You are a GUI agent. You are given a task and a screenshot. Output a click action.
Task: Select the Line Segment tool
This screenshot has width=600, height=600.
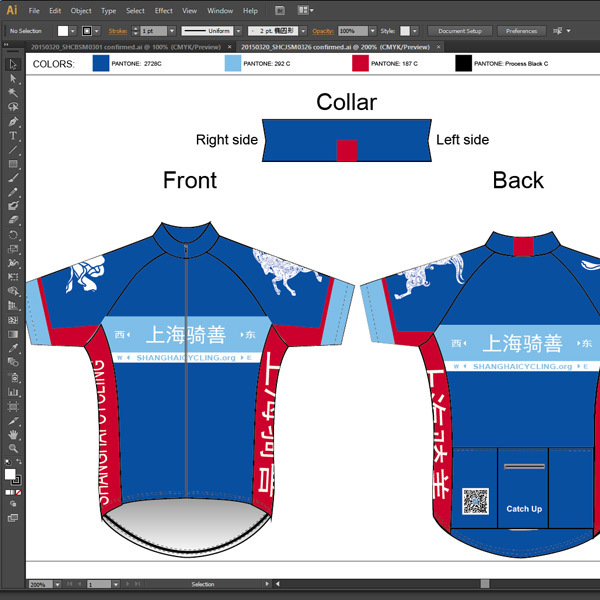[13, 150]
